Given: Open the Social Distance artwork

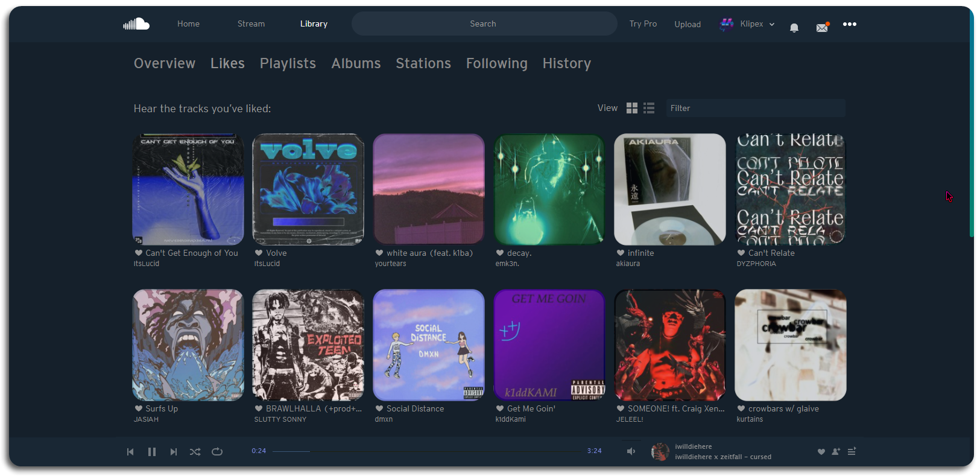Looking at the screenshot, I should 429,345.
